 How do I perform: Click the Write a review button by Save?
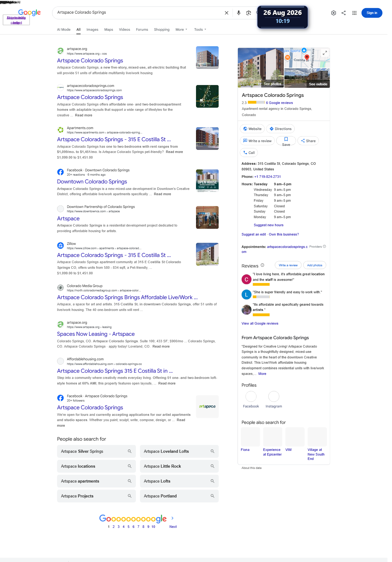[x=257, y=141]
